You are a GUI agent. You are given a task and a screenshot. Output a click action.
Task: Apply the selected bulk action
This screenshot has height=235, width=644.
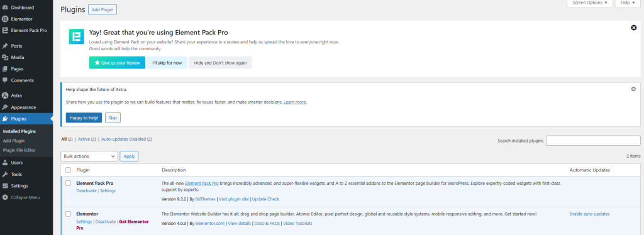[x=129, y=156]
